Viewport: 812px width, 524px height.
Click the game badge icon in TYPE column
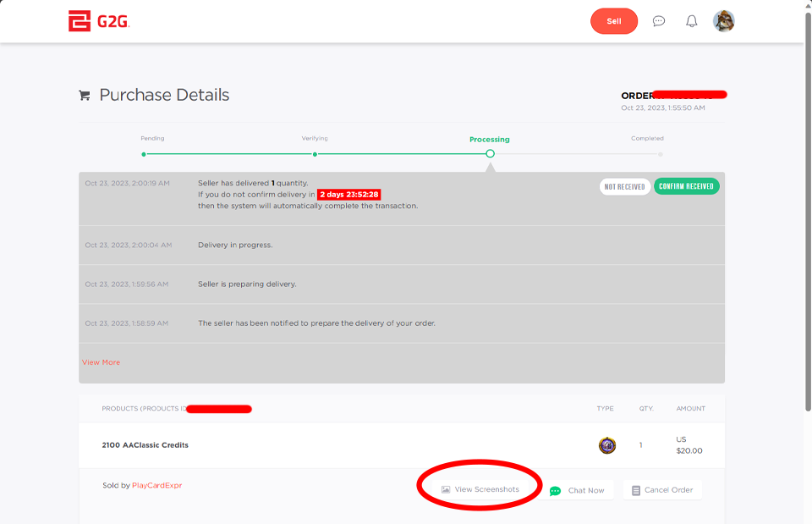click(x=606, y=444)
